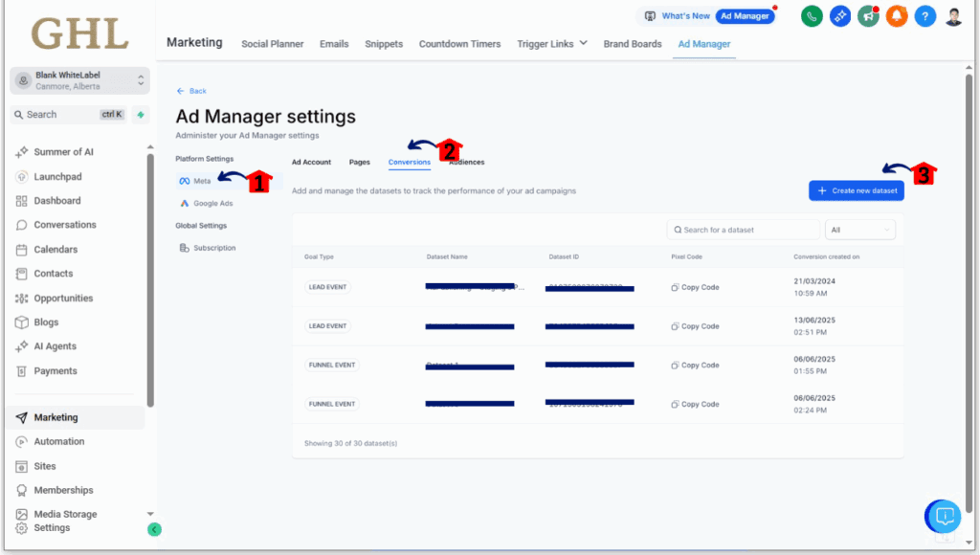Click the Automation icon in sidebar

pyautogui.click(x=22, y=442)
